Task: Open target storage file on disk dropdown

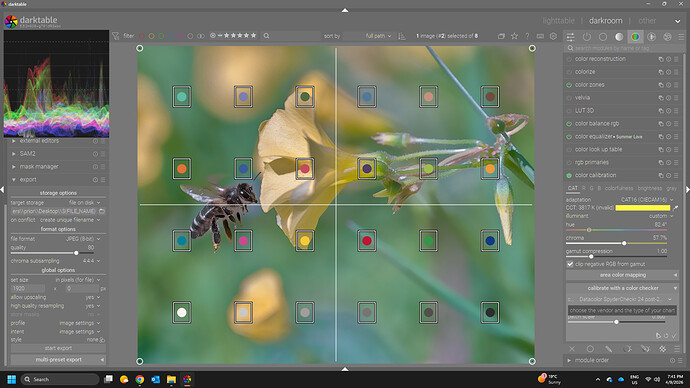Action: click(x=55, y=203)
